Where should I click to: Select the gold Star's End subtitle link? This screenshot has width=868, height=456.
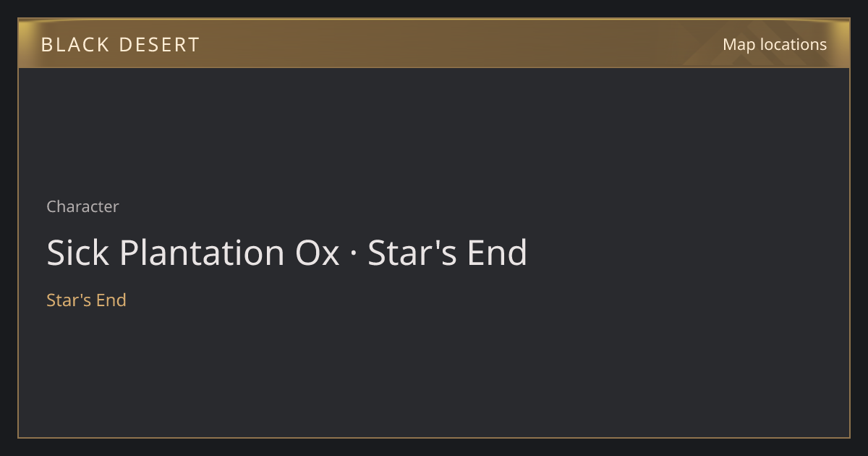pyautogui.click(x=86, y=300)
